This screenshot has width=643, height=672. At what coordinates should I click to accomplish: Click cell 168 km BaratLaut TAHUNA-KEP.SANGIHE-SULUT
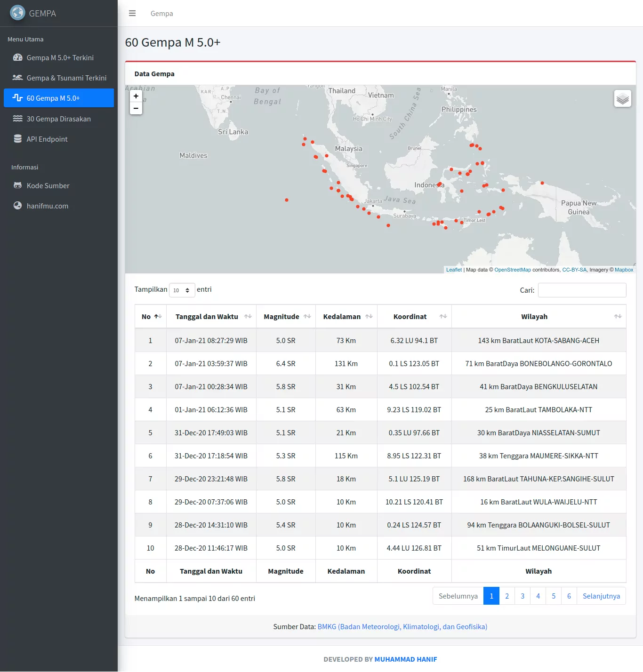click(539, 479)
